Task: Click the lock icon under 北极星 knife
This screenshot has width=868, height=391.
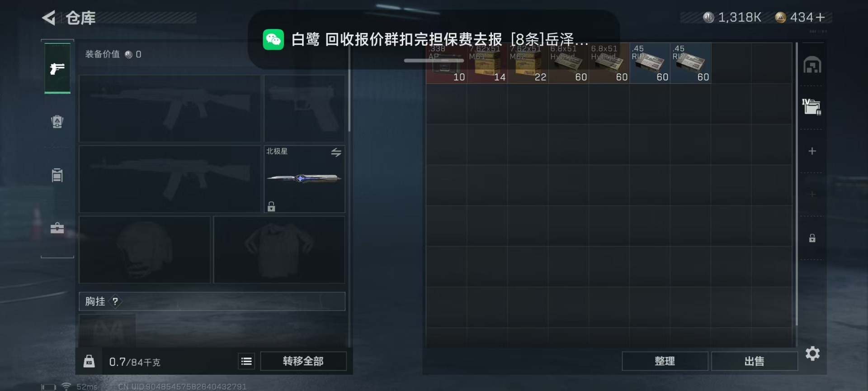Action: pyautogui.click(x=271, y=206)
